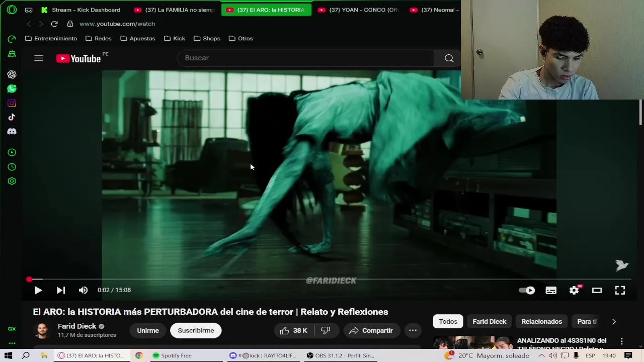Open the sidebar three-dots more options
644x362 pixels.
click(x=12, y=343)
